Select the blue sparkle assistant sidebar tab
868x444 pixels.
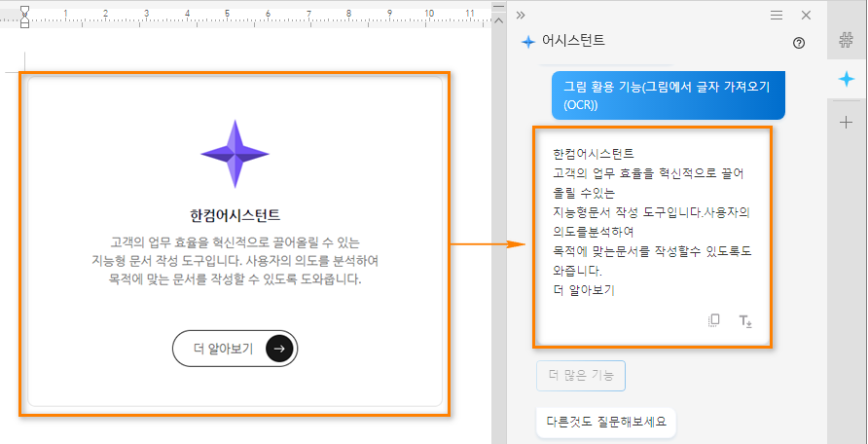846,80
